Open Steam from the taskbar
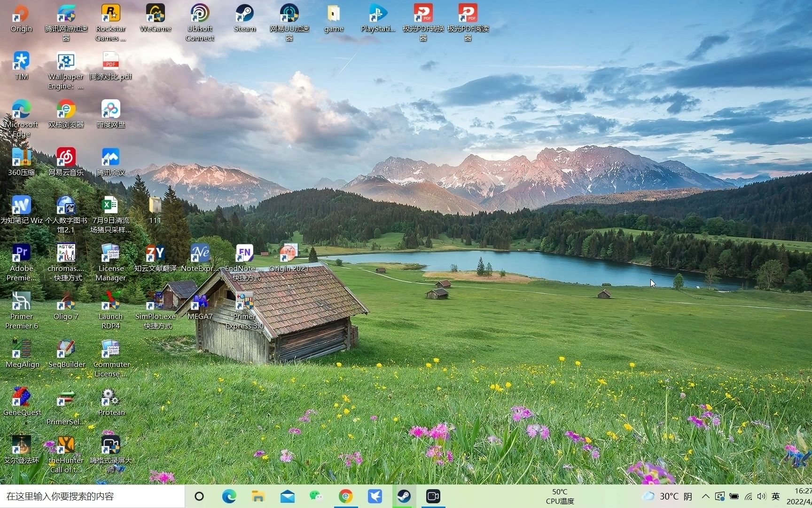812x508 pixels. coord(404,496)
